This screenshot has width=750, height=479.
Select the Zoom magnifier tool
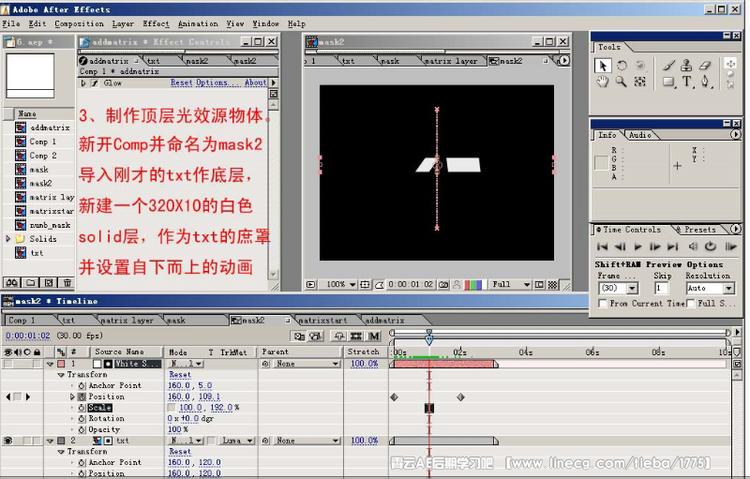click(621, 82)
